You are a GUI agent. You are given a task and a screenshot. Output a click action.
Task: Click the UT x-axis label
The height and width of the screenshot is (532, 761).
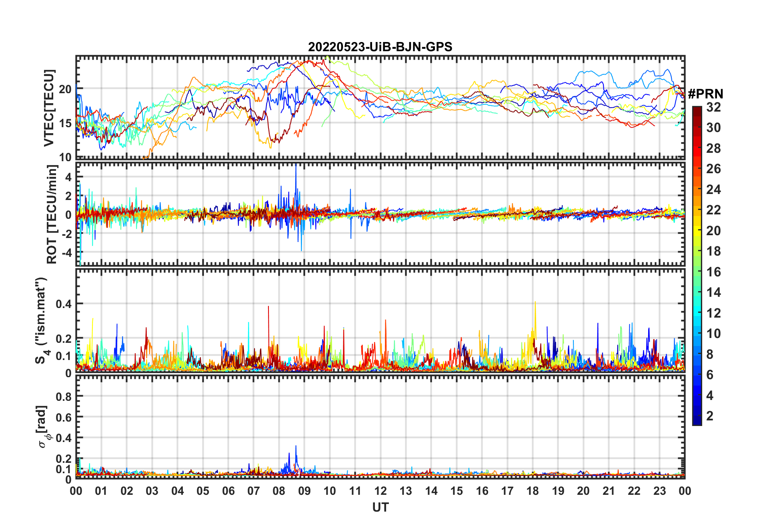click(380, 507)
